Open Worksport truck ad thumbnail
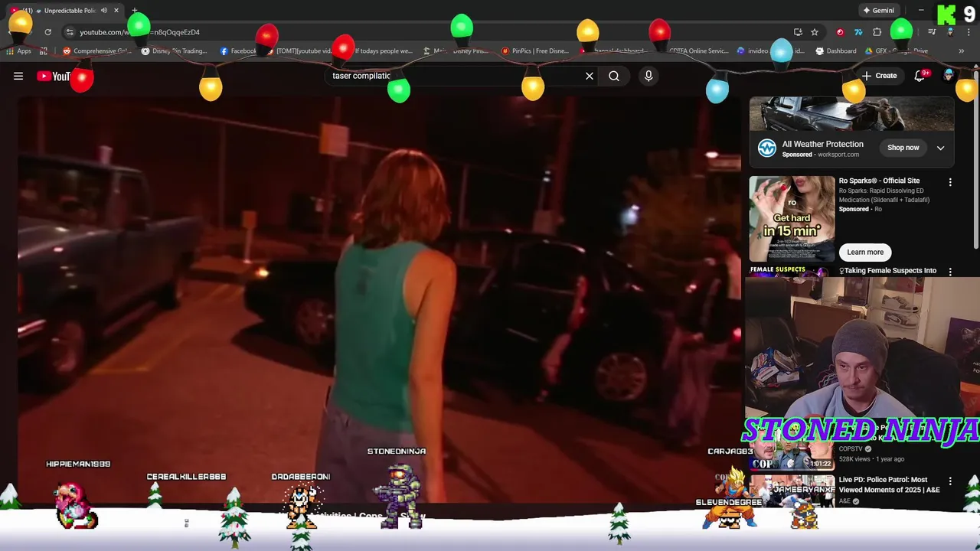This screenshot has width=980, height=551. point(851,114)
